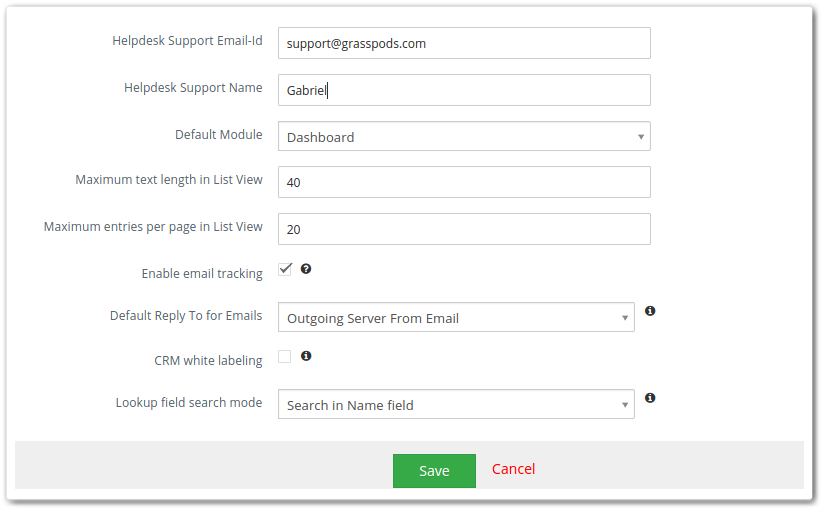
Task: Open the Default Module dropdown
Action: pyautogui.click(x=464, y=136)
